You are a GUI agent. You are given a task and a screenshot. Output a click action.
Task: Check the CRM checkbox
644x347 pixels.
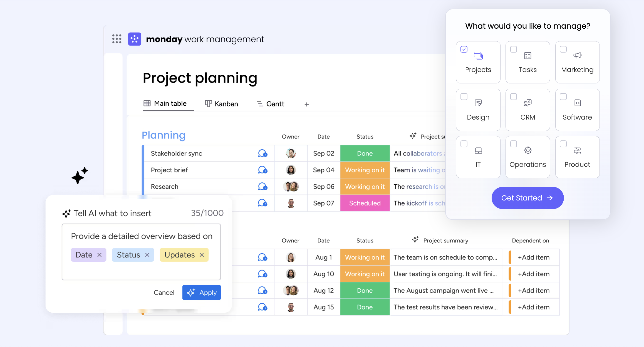point(514,96)
